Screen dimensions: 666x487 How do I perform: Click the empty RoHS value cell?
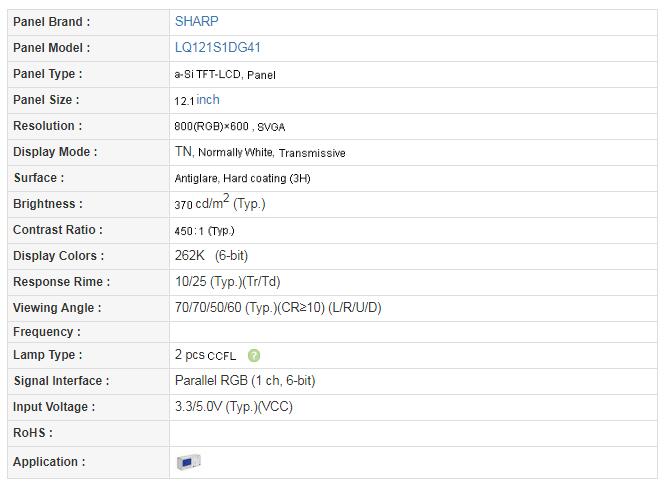(412, 433)
